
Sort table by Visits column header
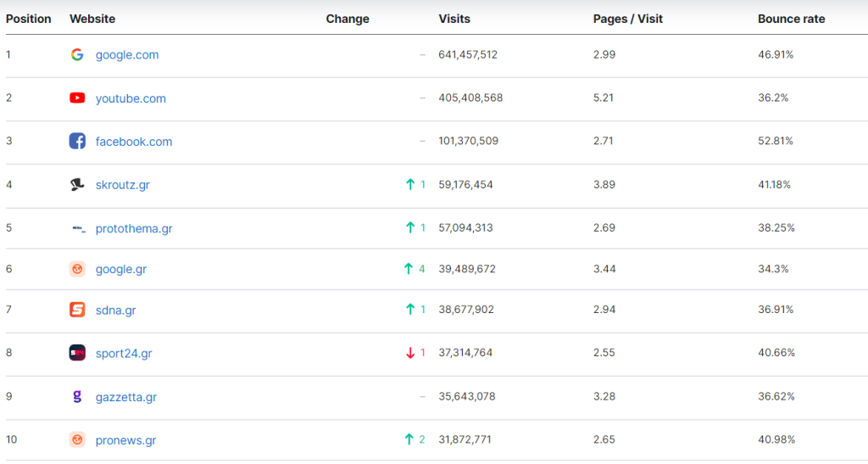(x=454, y=19)
